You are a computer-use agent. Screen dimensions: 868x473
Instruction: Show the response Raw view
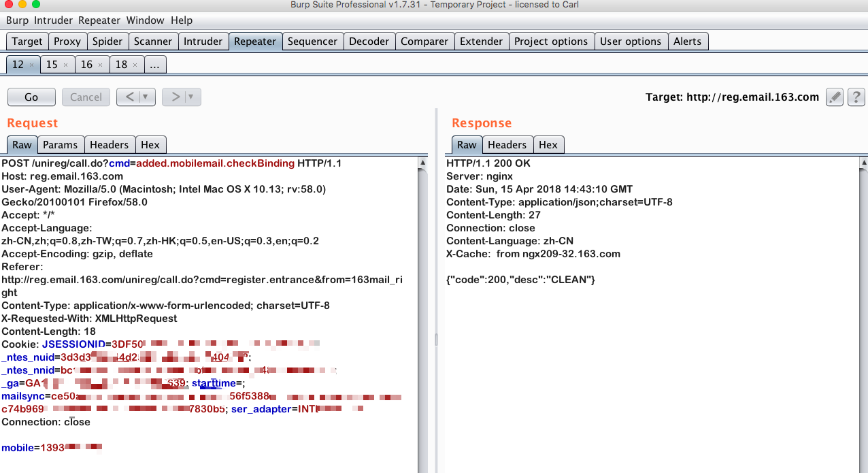click(467, 145)
